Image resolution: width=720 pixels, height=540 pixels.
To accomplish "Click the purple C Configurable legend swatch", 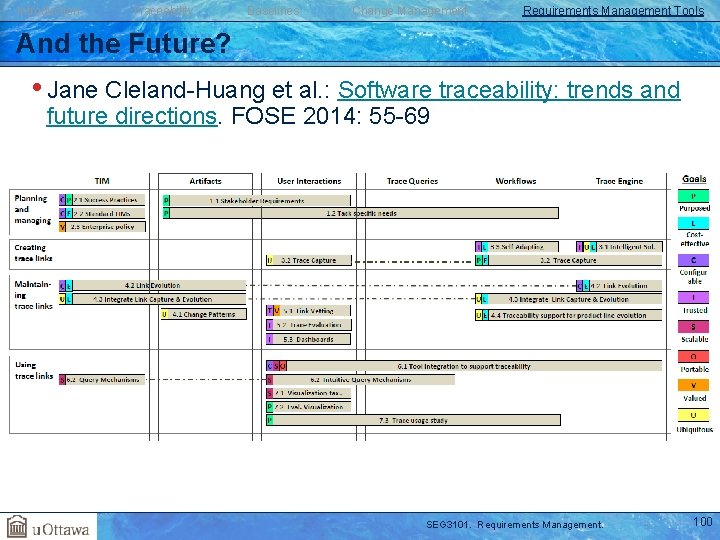I will point(693,260).
